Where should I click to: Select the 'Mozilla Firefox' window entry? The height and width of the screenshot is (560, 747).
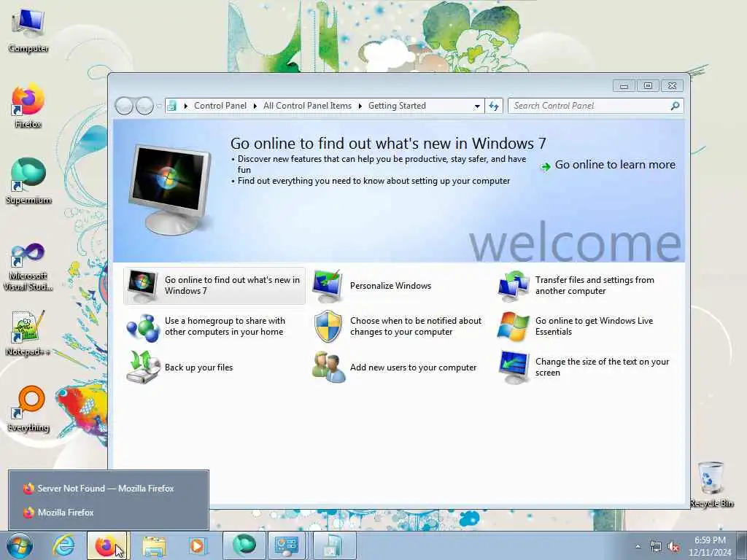coord(108,513)
